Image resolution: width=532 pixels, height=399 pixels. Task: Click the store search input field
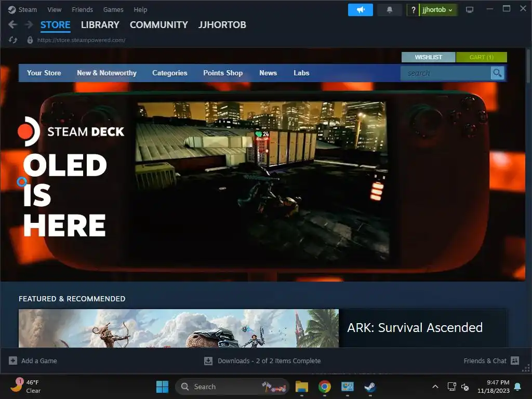tap(446, 73)
